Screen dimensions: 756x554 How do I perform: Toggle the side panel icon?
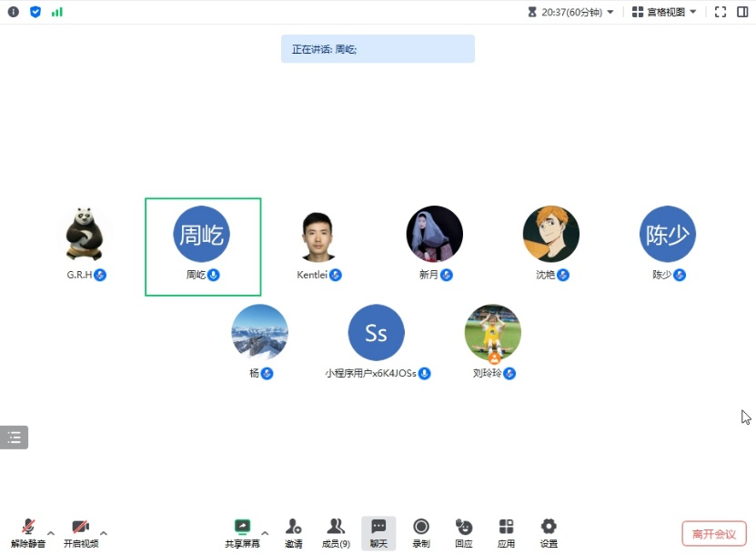click(x=742, y=12)
